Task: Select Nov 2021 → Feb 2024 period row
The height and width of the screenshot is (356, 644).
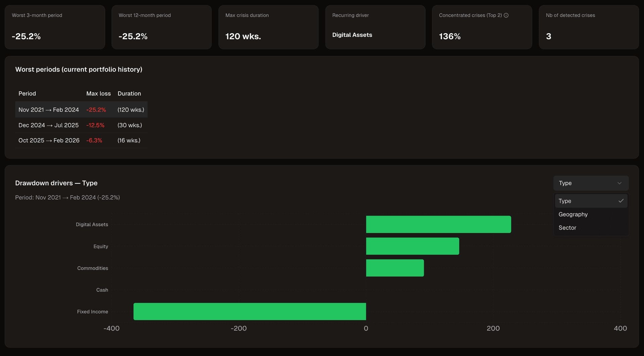Action: tap(81, 110)
